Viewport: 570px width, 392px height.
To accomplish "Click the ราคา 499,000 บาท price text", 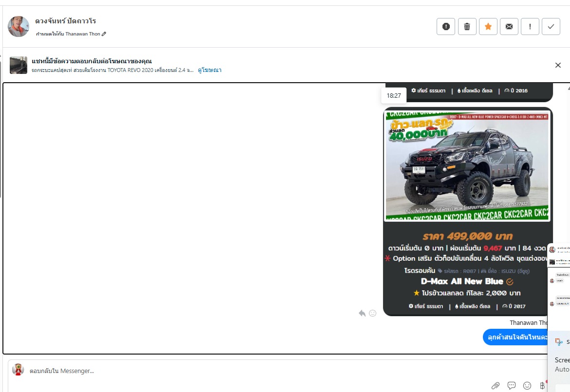I will point(467,236).
